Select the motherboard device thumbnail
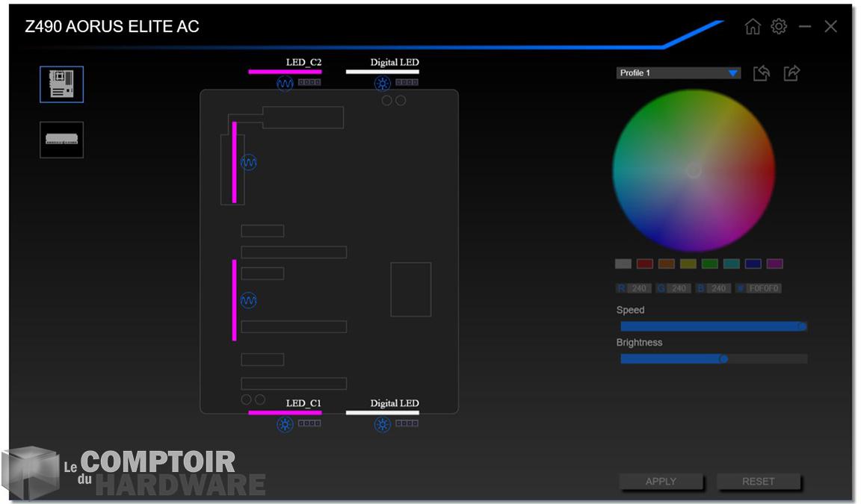 (x=61, y=84)
